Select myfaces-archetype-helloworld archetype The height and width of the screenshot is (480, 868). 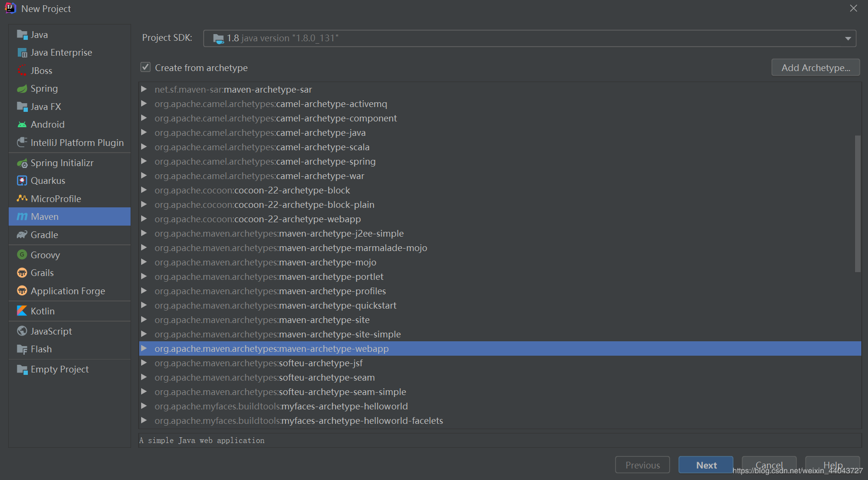500,406
